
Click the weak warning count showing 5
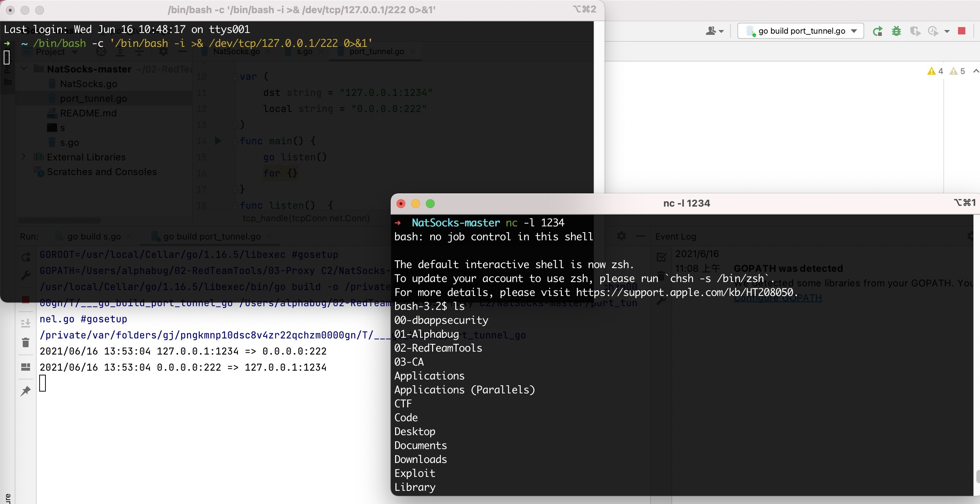pyautogui.click(x=957, y=71)
